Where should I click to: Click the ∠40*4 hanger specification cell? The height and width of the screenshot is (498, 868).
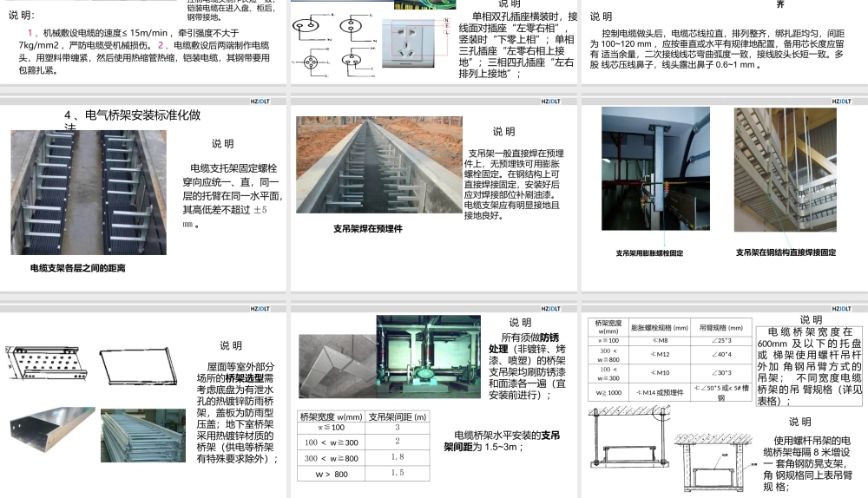720,355
